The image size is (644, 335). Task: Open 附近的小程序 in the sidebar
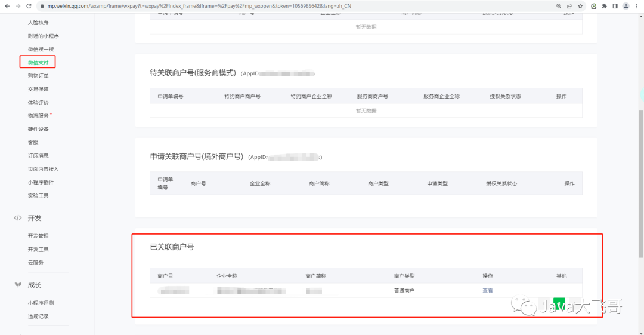pyautogui.click(x=43, y=36)
